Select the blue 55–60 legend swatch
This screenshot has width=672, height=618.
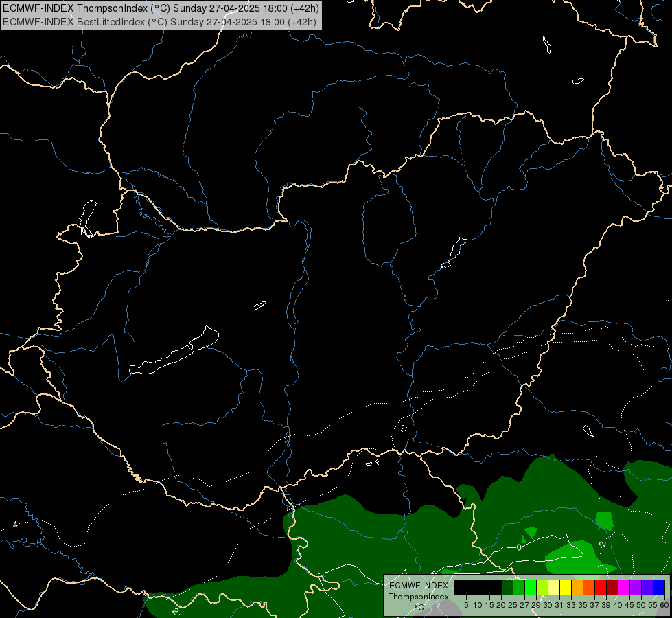point(659,587)
